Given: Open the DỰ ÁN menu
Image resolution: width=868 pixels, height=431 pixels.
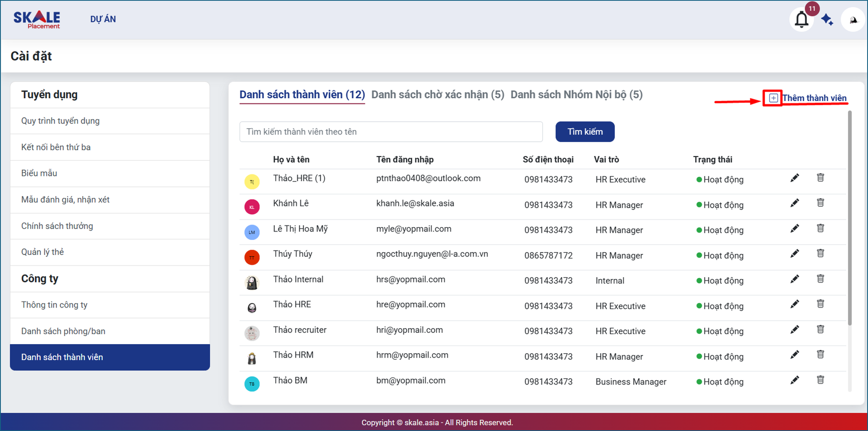Looking at the screenshot, I should [103, 19].
